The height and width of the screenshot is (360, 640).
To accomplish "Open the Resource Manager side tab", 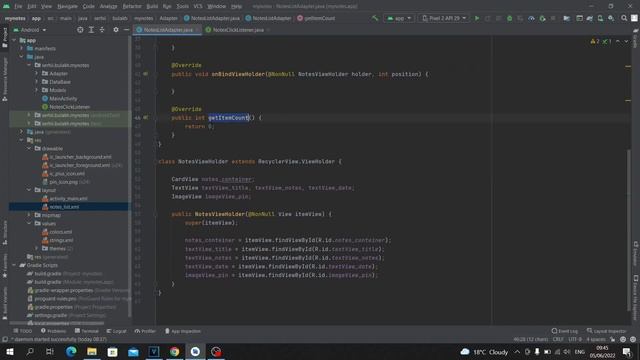I will tap(4, 80).
